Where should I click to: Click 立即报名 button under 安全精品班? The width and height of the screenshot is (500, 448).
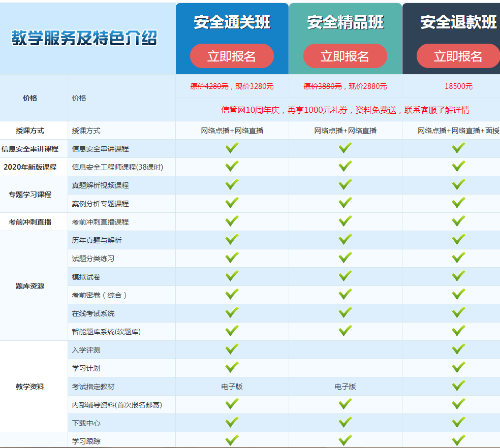tap(345, 56)
